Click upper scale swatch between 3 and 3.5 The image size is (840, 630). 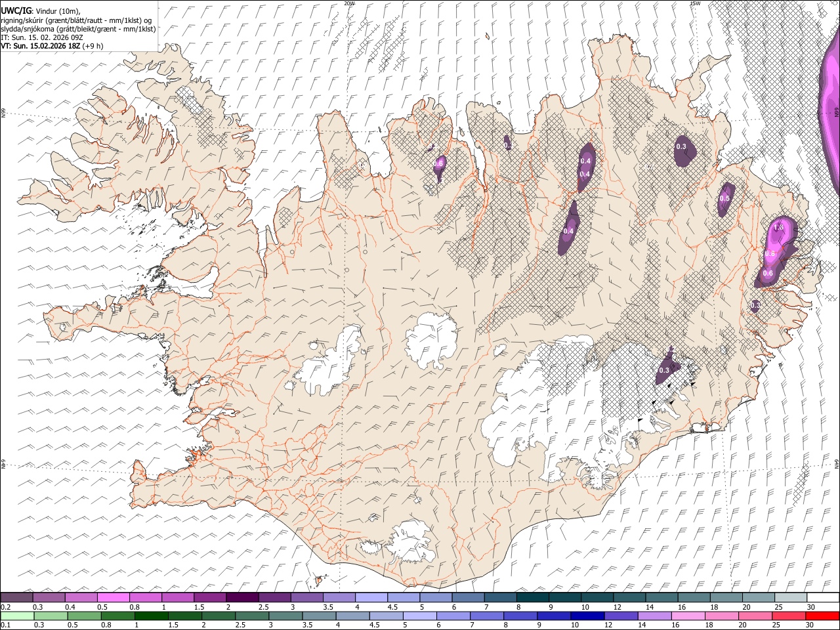306,597
